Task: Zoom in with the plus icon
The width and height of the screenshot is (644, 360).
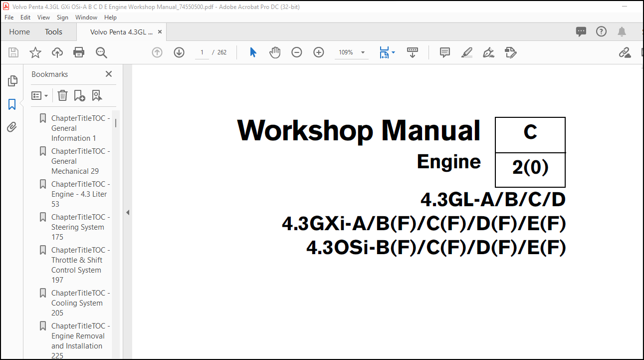Action: pos(319,52)
